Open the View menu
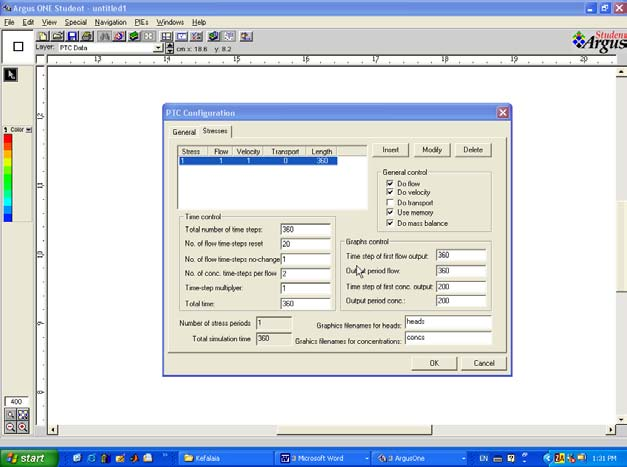This screenshot has width=627, height=467. click(x=49, y=22)
